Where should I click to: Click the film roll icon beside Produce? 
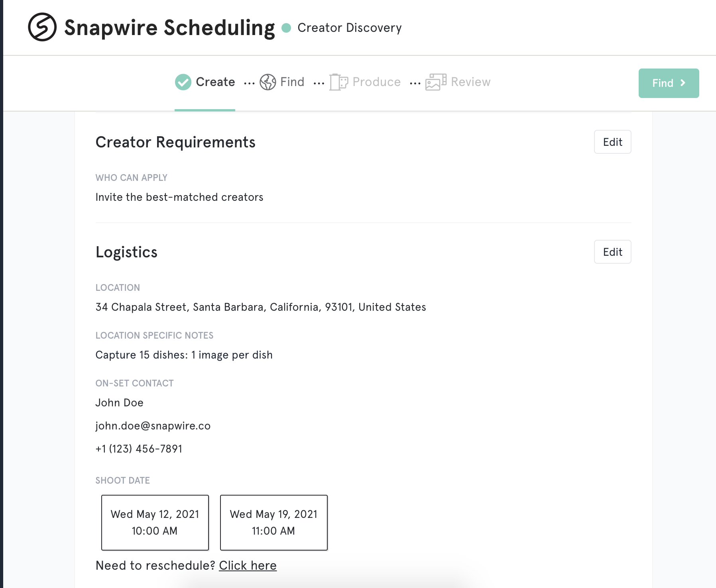tap(338, 82)
